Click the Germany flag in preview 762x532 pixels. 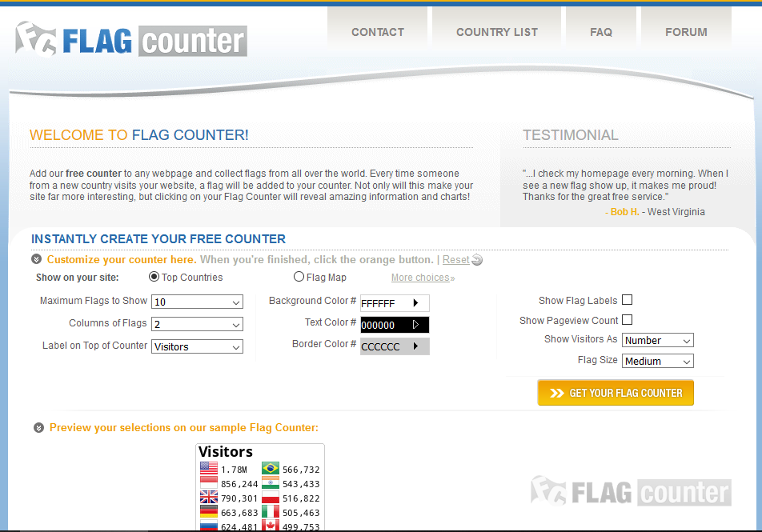209,511
